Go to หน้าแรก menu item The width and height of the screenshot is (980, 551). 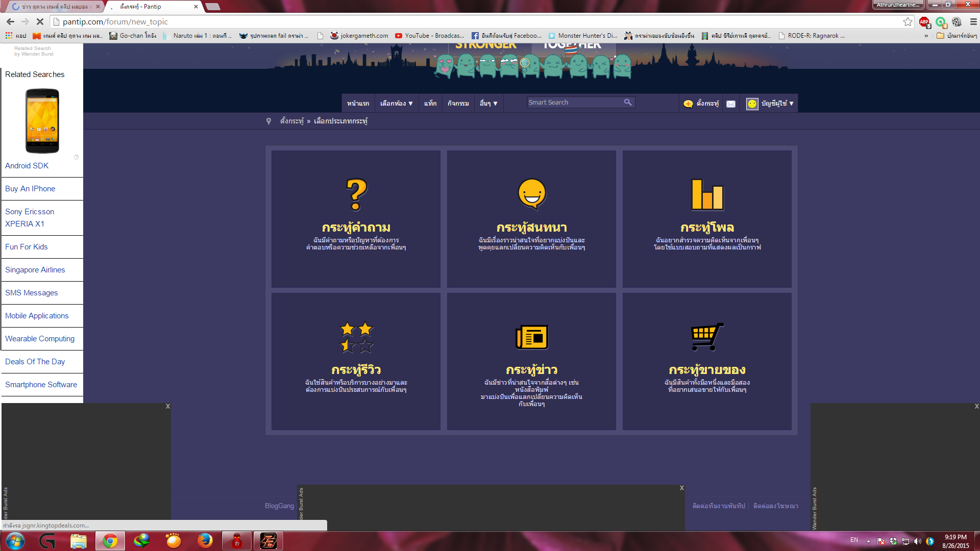pos(358,104)
